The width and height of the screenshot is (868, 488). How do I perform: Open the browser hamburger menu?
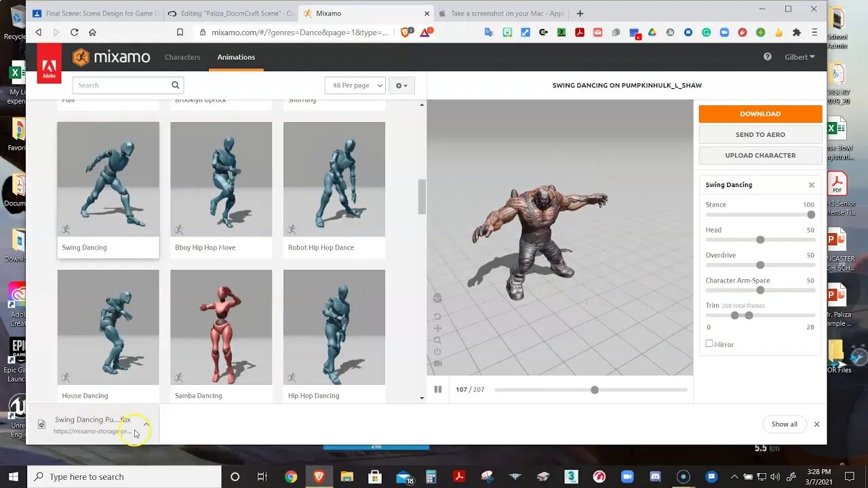814,32
